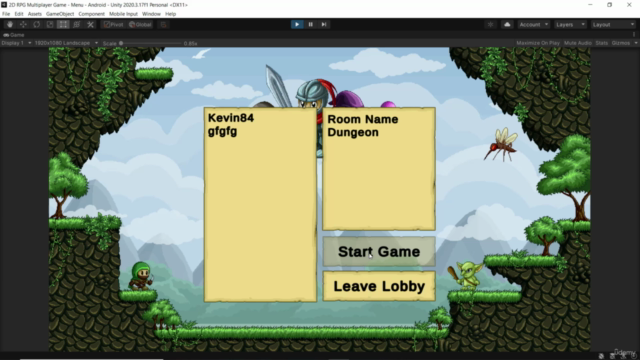Open the Game view's three-dot options menu
Image resolution: width=640 pixels, height=360 pixels.
pyautogui.click(x=634, y=35)
